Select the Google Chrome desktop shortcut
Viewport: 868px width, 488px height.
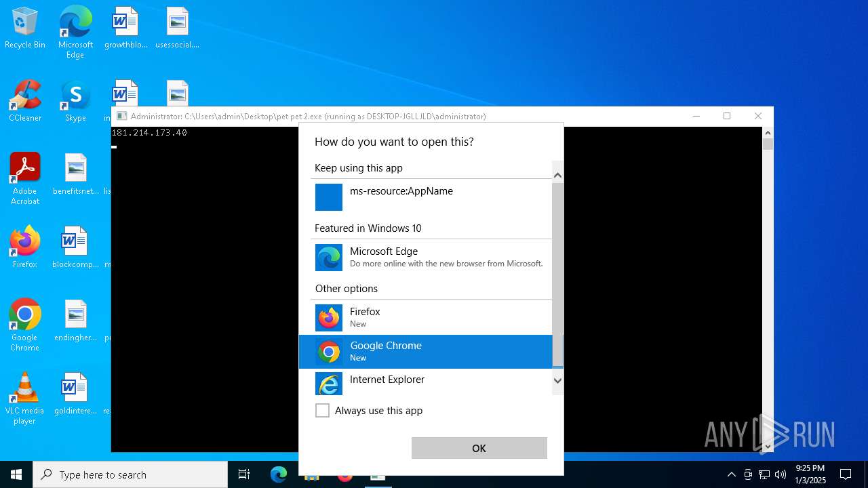click(25, 325)
